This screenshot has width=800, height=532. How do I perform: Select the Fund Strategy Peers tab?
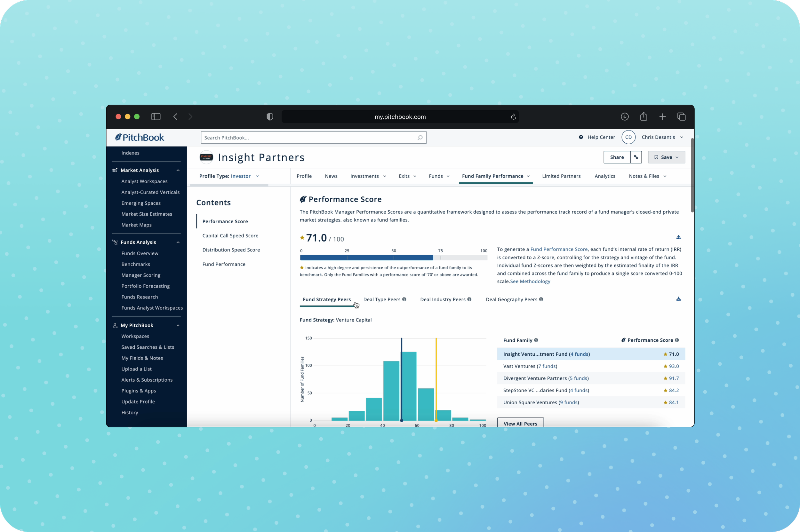click(x=326, y=299)
